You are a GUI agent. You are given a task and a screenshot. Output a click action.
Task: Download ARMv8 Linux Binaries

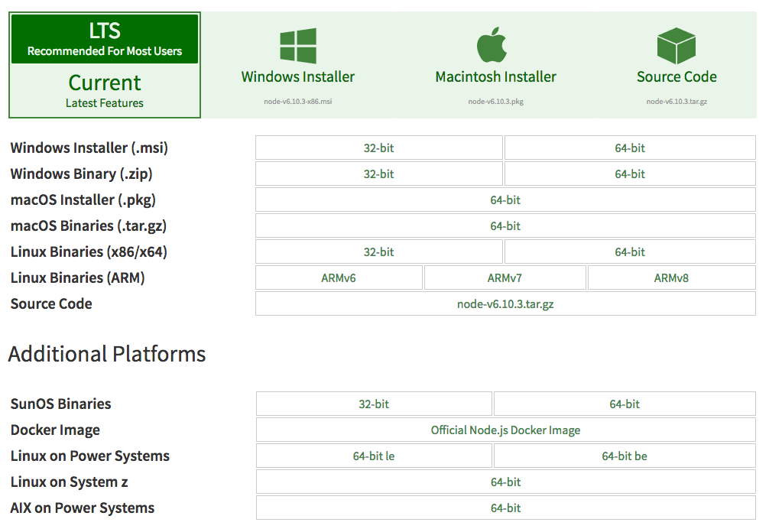(x=671, y=277)
